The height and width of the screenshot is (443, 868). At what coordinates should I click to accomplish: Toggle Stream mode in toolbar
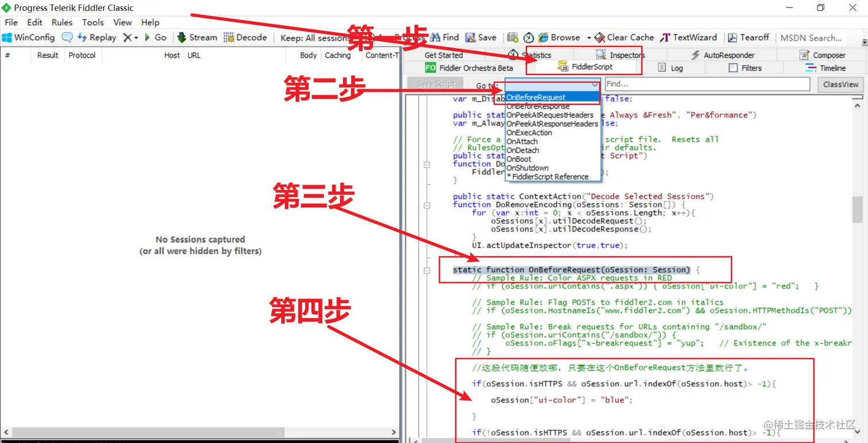(197, 37)
